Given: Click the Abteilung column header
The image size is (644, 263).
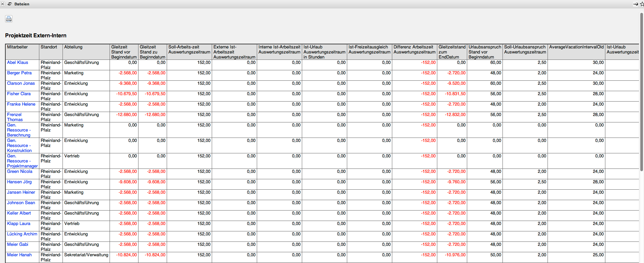Looking at the screenshot, I should (x=73, y=47).
